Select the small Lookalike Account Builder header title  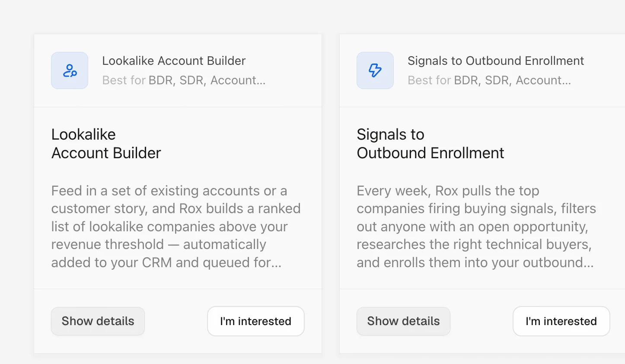coord(174,61)
